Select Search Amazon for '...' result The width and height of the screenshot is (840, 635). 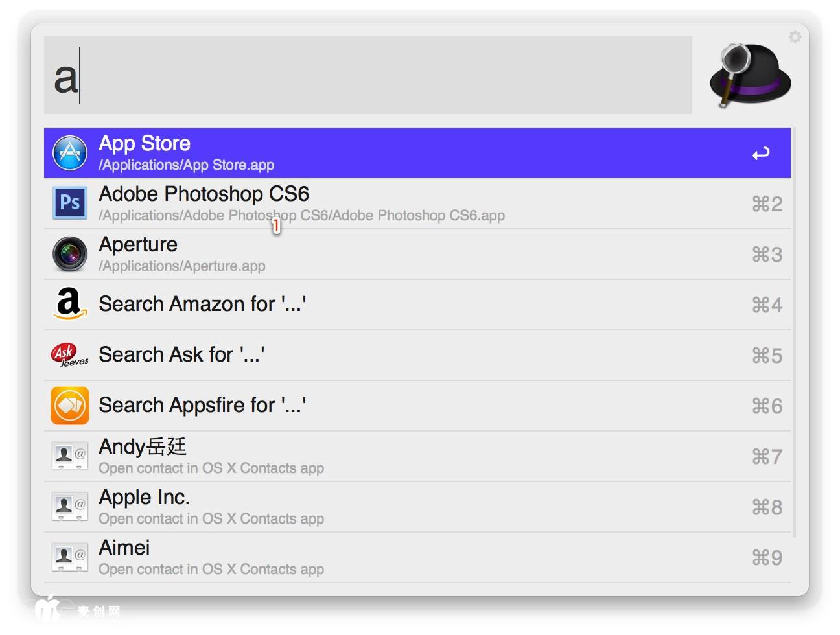[x=415, y=305]
